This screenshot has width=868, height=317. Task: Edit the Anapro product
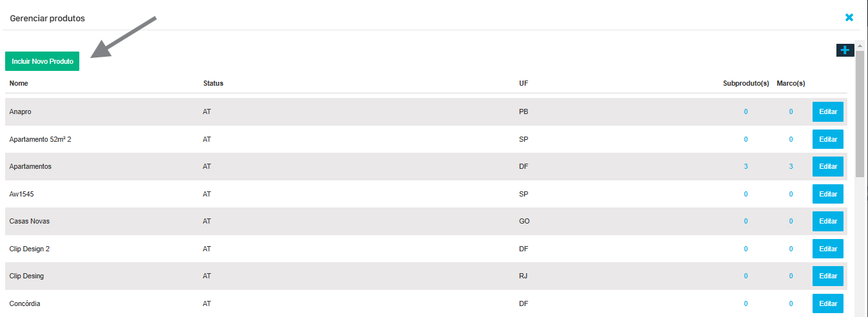click(x=827, y=111)
